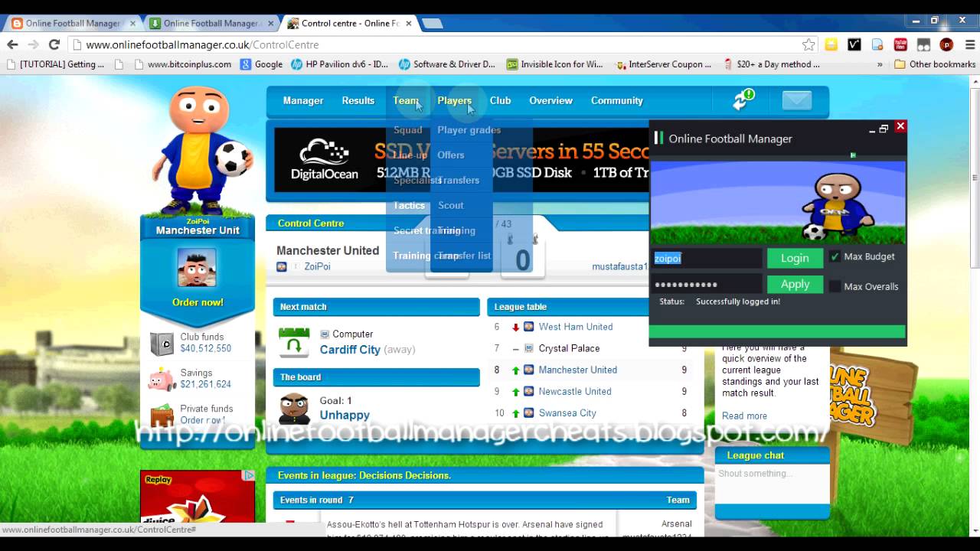The image size is (980, 551).
Task: Click the next match calendar icon
Action: coord(294,342)
